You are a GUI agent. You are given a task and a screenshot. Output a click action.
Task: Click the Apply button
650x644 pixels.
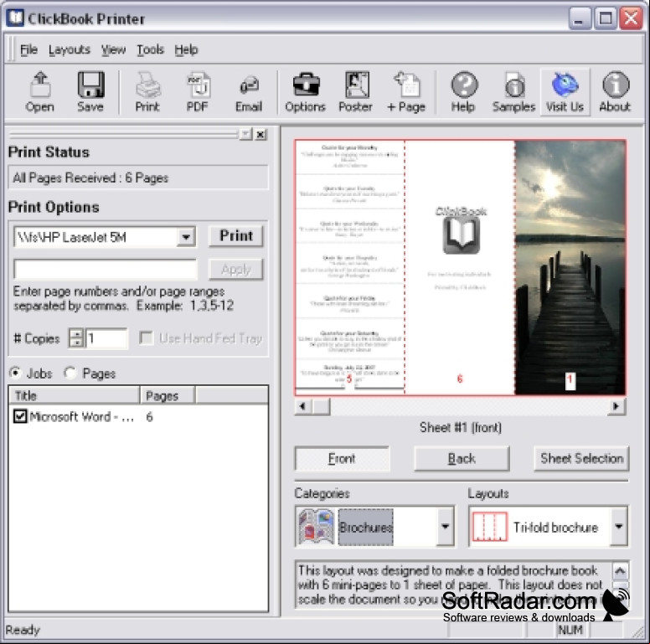click(x=236, y=270)
